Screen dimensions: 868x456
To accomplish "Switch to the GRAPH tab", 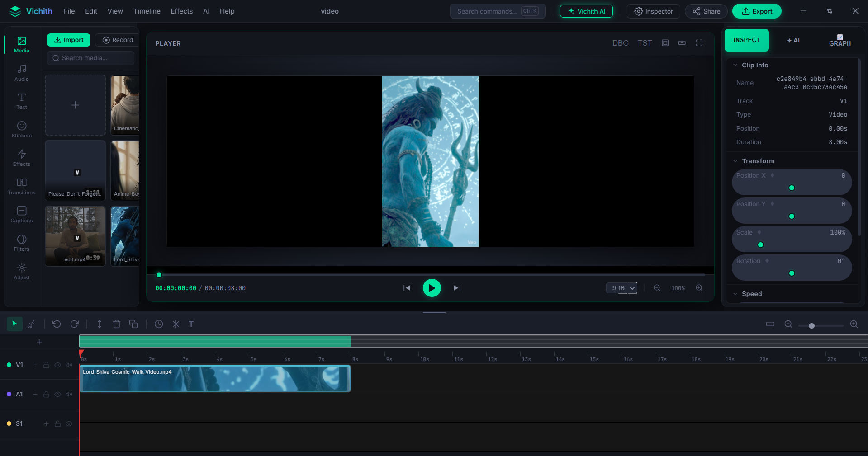I will (x=840, y=40).
